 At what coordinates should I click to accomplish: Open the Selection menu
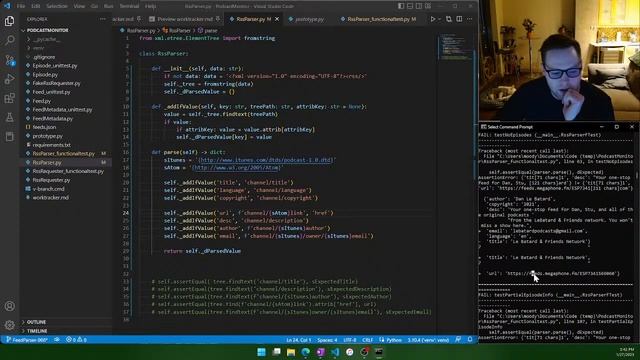57,6
